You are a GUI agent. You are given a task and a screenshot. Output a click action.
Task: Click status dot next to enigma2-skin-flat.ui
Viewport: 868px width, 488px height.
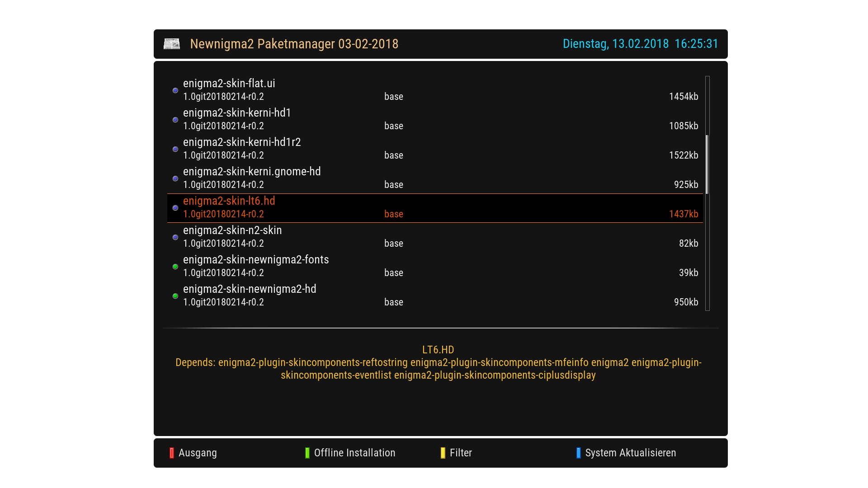[x=175, y=90]
